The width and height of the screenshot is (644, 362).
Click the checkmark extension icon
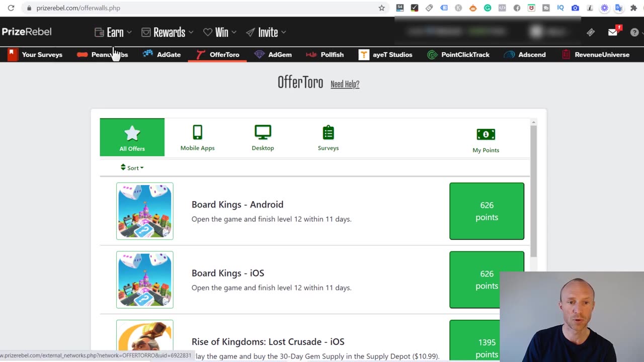pos(415,8)
